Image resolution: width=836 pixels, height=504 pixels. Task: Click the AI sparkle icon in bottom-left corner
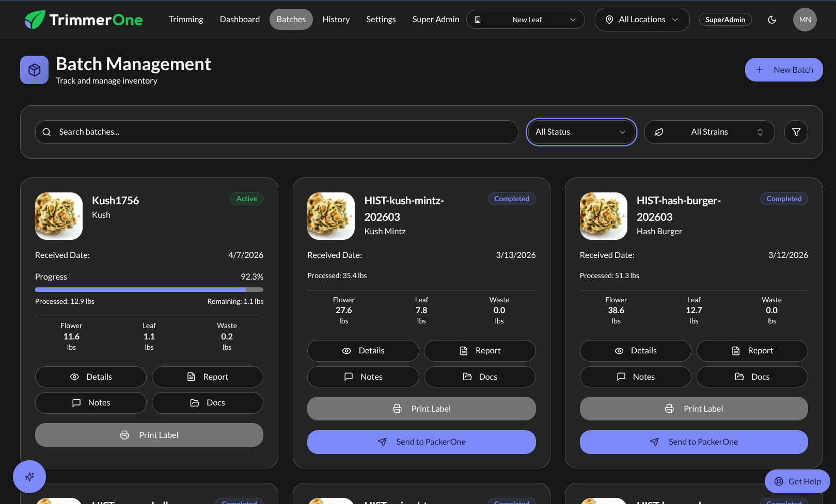pyautogui.click(x=29, y=477)
